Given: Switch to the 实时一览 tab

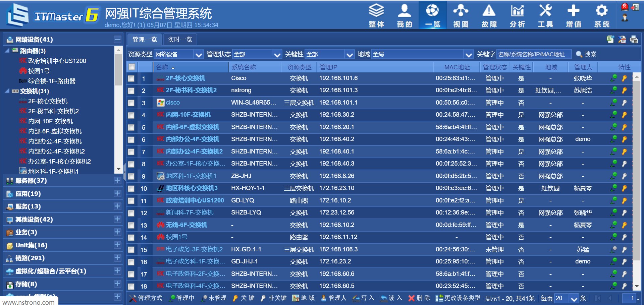Looking at the screenshot, I should [180, 40].
